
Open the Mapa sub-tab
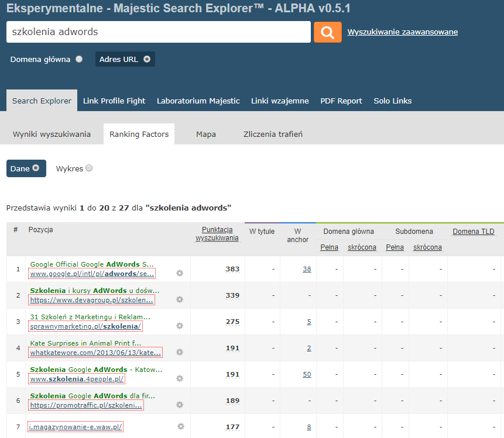[206, 134]
